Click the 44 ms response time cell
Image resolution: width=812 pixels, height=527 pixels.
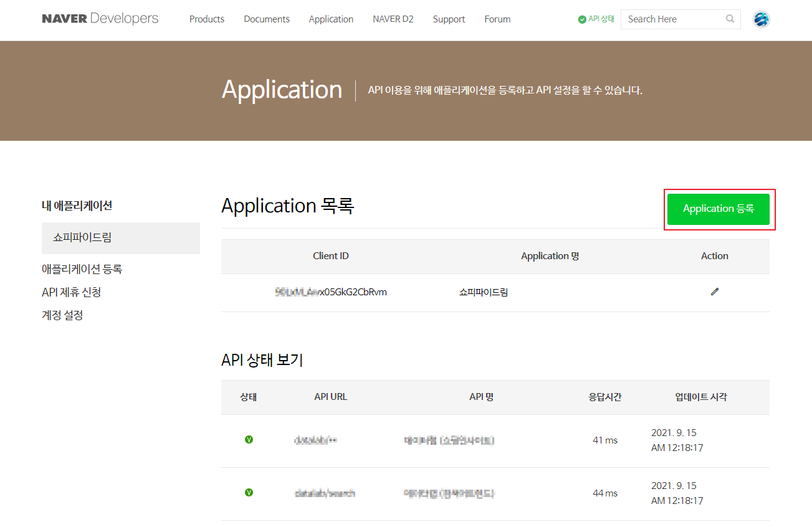tap(605, 493)
